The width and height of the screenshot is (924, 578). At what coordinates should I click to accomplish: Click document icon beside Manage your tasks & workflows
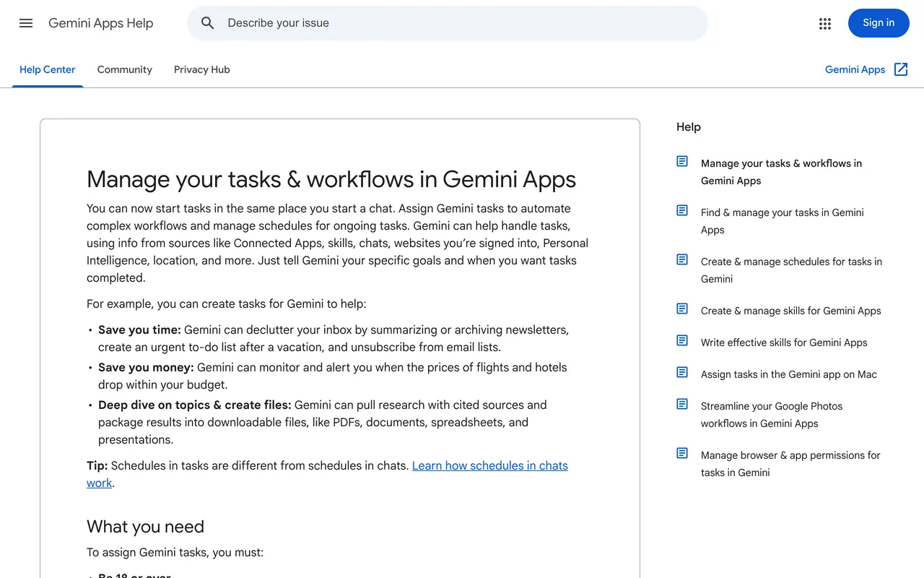682,161
